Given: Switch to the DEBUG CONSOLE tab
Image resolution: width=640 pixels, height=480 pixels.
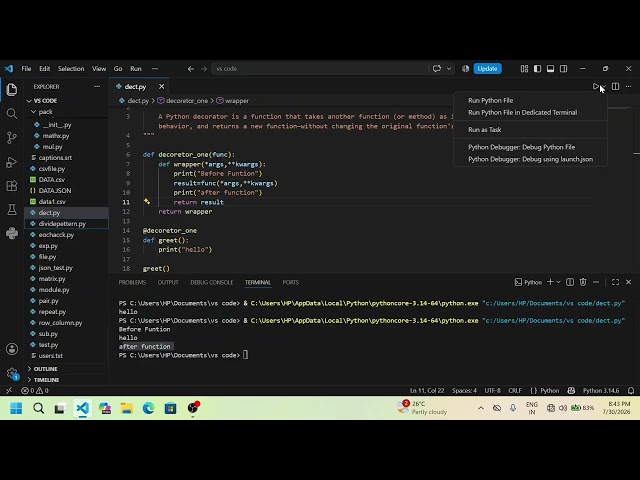Looking at the screenshot, I should click(212, 282).
